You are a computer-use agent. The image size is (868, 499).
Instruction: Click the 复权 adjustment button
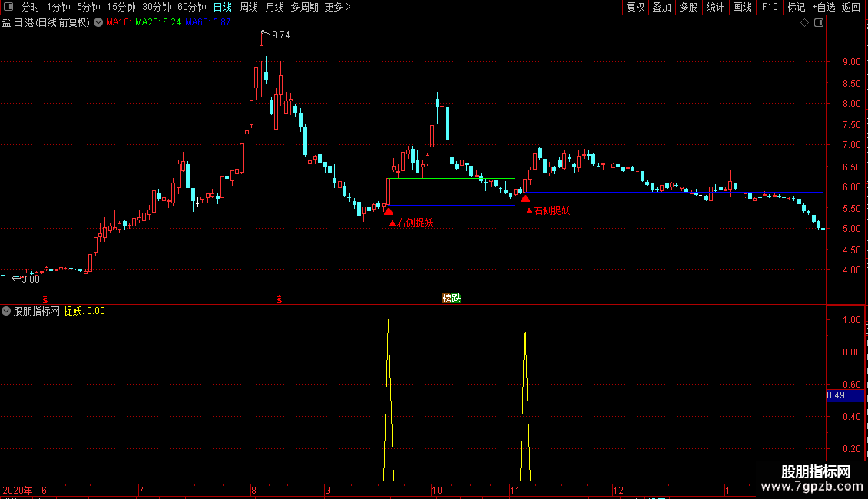pos(635,7)
